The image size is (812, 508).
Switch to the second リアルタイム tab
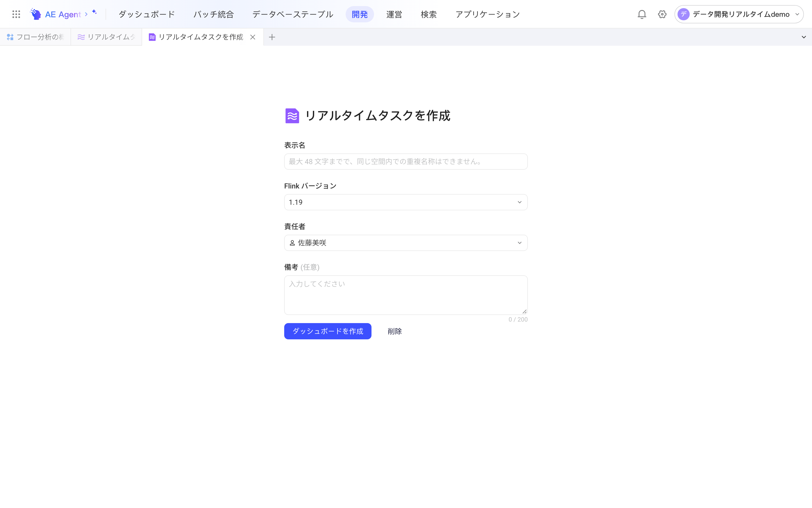(106, 37)
